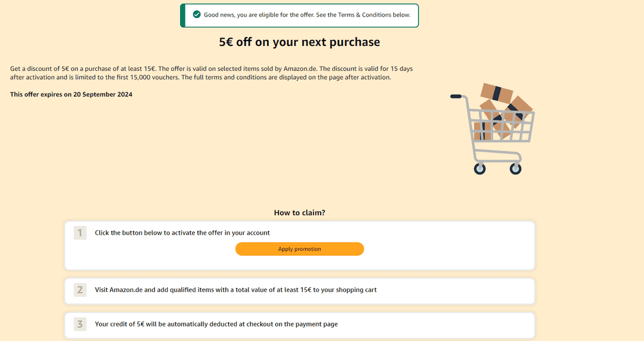644x341 pixels.
Task: Click the cart's handle
Action: (x=456, y=97)
